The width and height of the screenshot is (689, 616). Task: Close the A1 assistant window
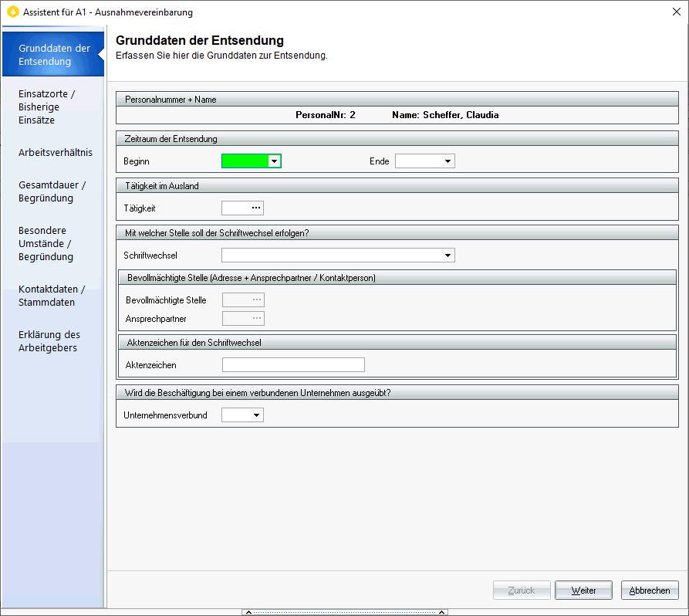[676, 12]
